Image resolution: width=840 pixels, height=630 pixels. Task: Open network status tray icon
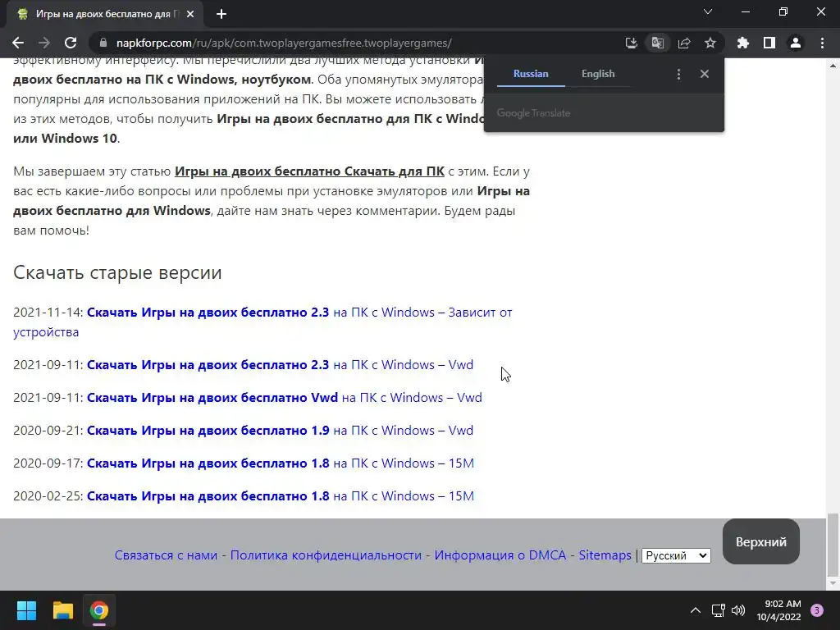coord(718,610)
